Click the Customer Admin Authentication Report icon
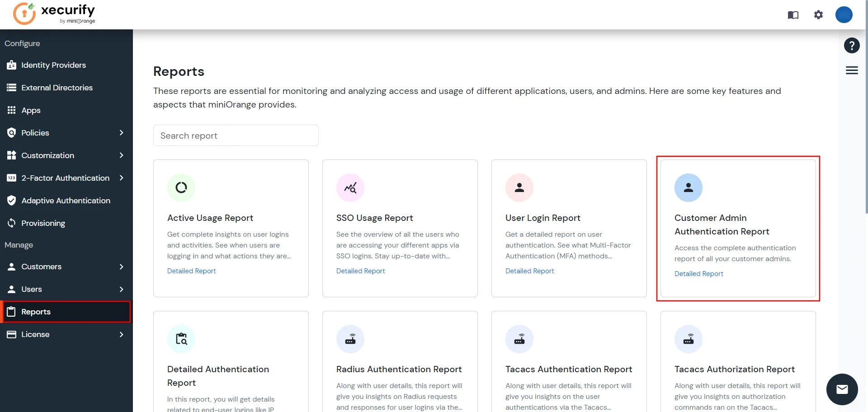This screenshot has width=868, height=412. tap(688, 187)
